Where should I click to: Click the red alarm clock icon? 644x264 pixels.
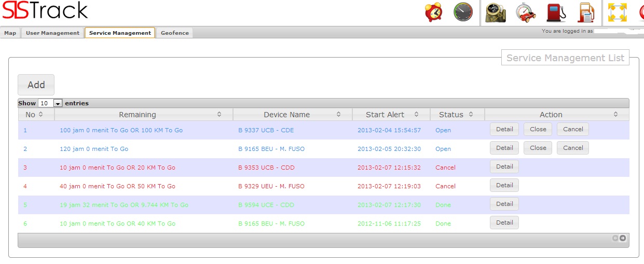[433, 12]
